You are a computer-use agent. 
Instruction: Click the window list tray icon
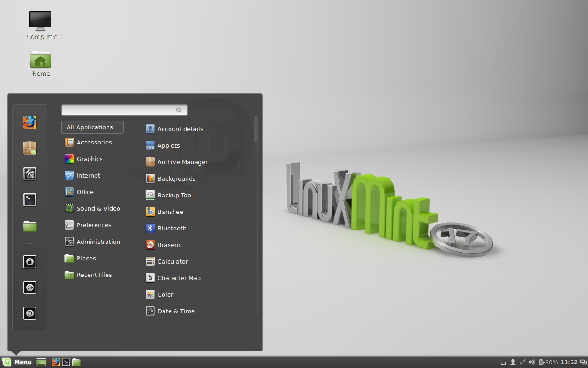click(x=583, y=362)
